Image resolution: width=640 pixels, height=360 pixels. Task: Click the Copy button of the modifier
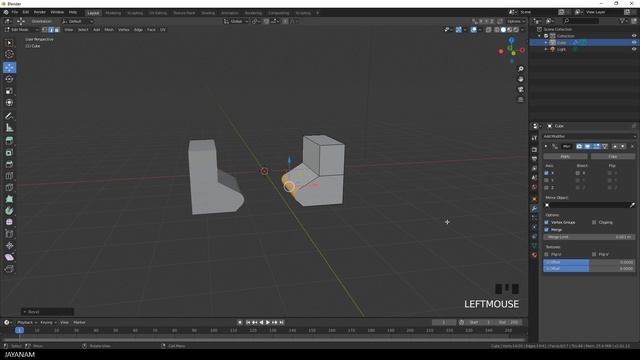tap(613, 156)
